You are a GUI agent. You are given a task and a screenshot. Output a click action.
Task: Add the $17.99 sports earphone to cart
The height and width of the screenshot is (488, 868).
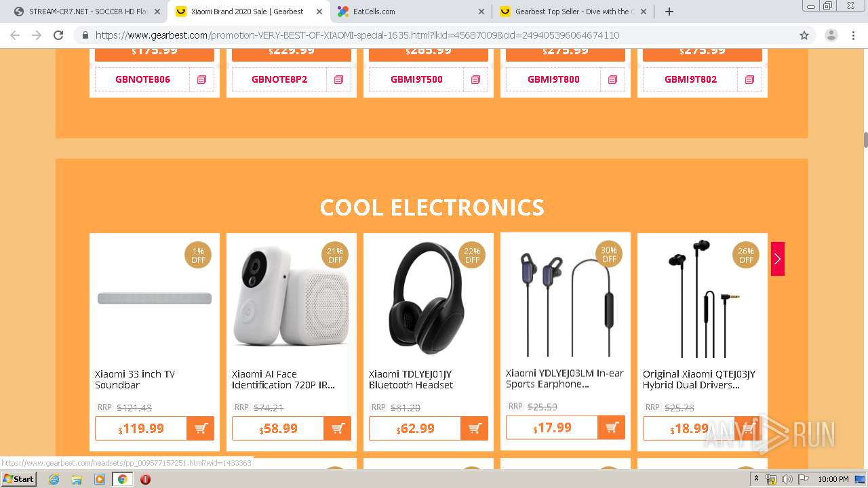click(611, 428)
